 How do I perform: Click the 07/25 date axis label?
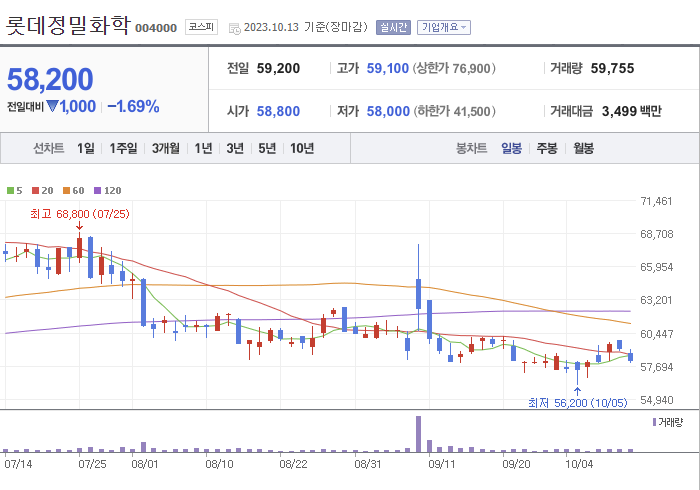tap(92, 464)
